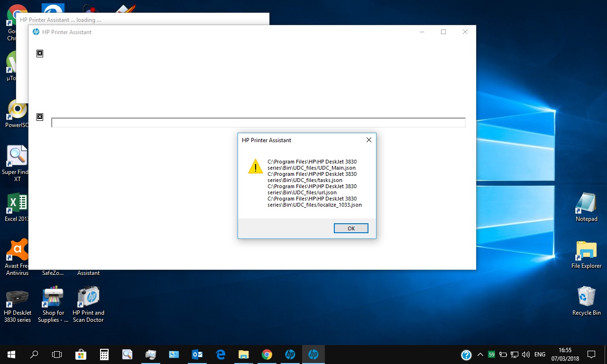Open the volume control in system tray
This screenshot has width=607, height=364.
click(x=525, y=355)
